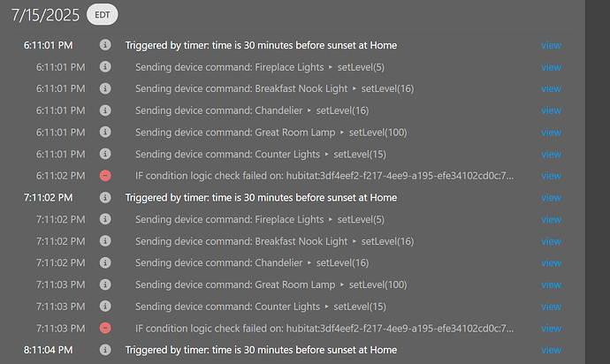Viewport: 610px width, 364px height.
Task: Click info icon beside 6:11:01 Counter Lights command
Action: click(x=105, y=154)
